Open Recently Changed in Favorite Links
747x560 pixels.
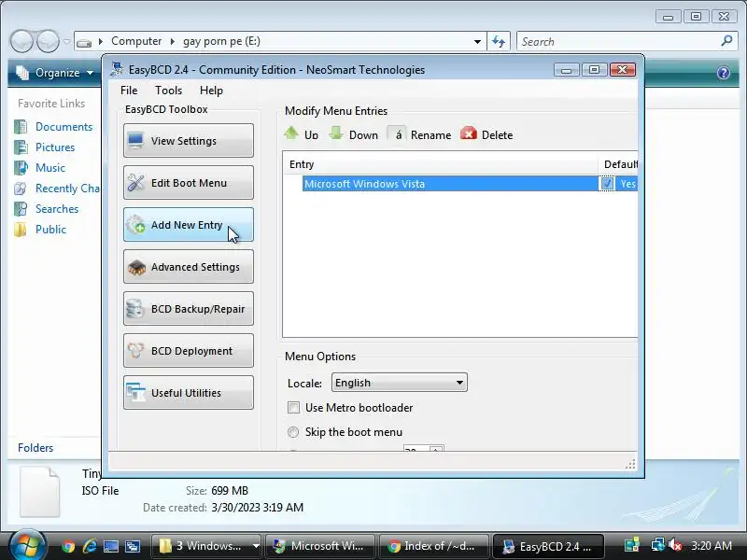67,189
